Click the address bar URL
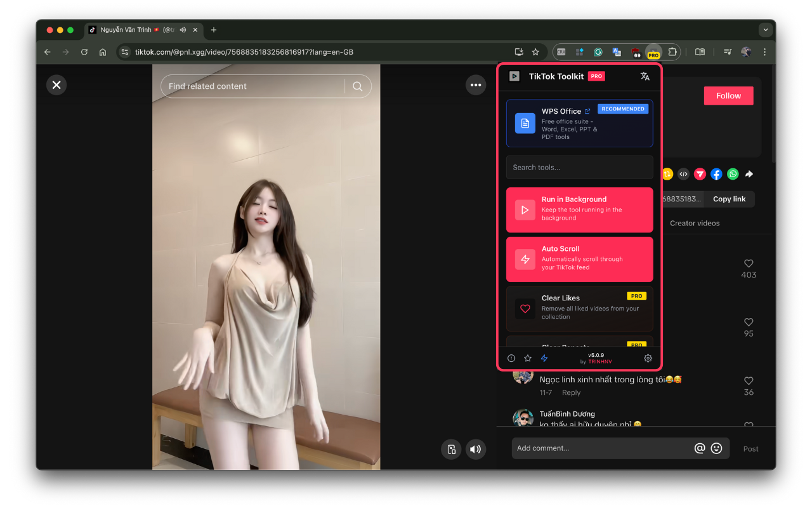 point(244,52)
